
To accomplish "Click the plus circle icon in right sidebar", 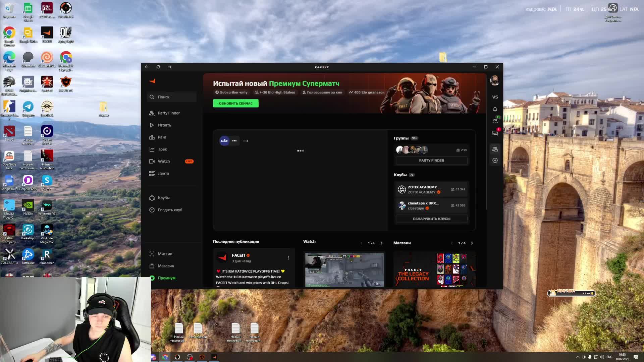I will point(495,161).
